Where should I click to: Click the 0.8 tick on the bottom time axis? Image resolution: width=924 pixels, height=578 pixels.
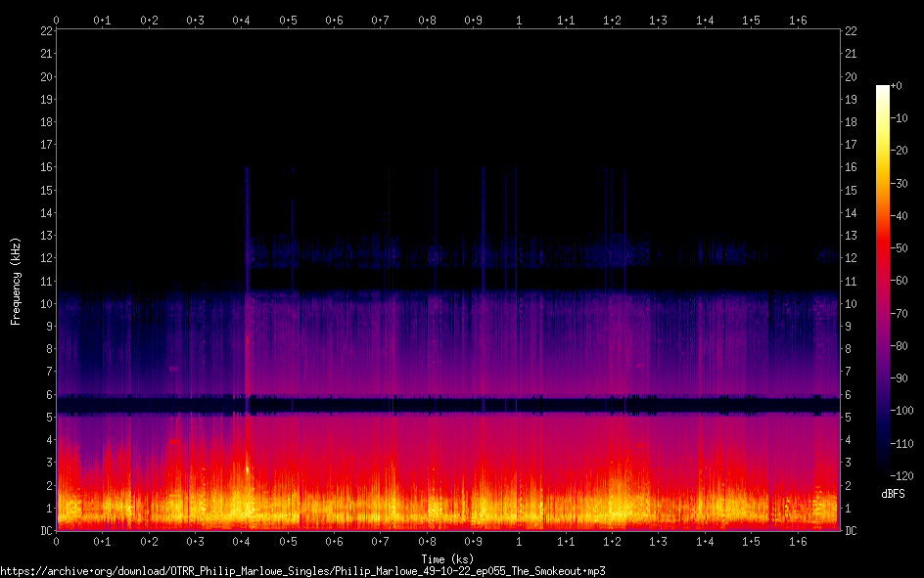tap(427, 541)
